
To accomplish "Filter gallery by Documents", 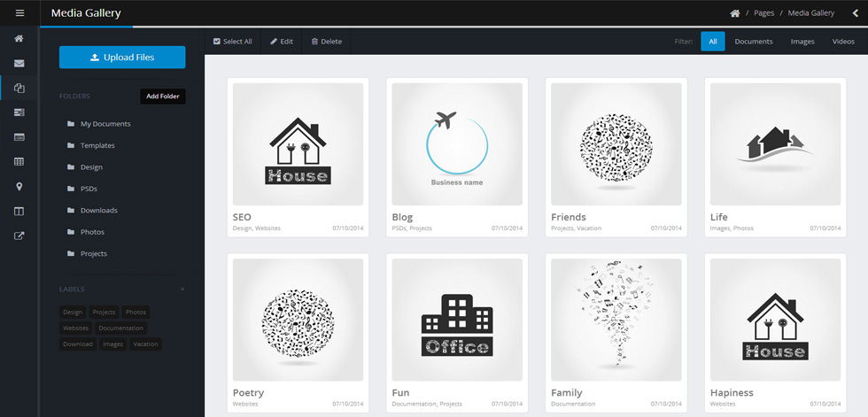I will (754, 42).
